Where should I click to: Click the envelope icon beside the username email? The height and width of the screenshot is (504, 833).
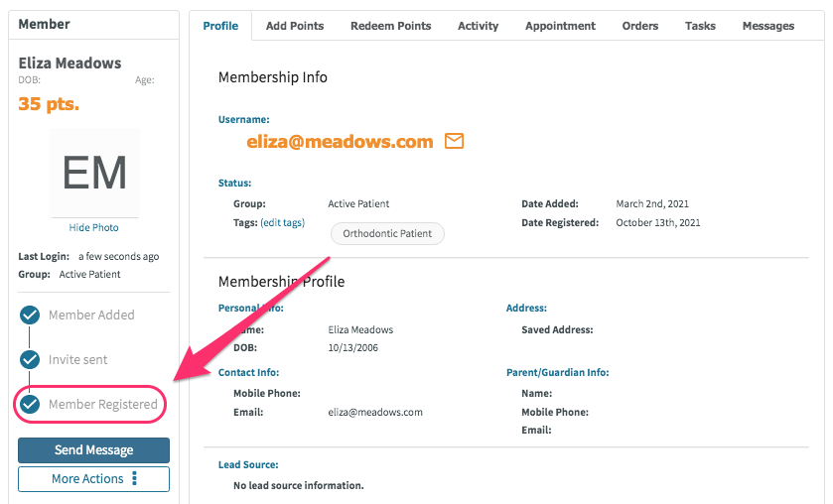[x=454, y=141]
